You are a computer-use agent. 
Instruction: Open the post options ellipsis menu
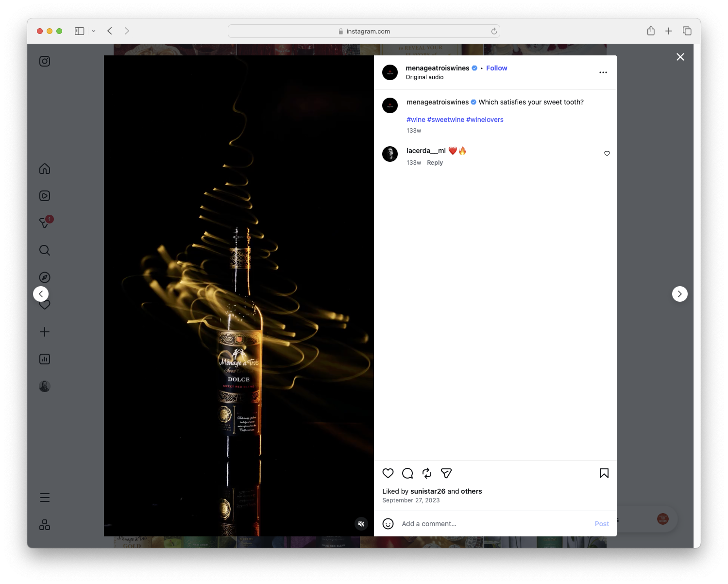coord(603,72)
